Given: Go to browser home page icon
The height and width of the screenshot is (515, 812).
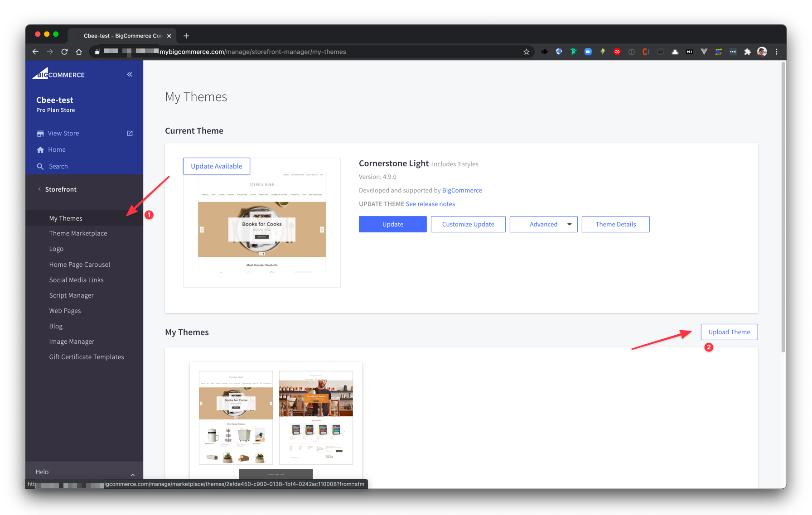Looking at the screenshot, I should [x=79, y=52].
